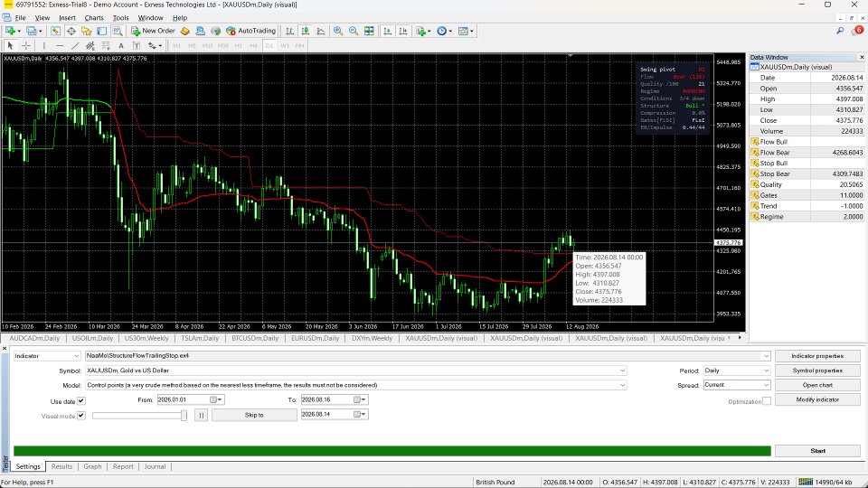868x488 pixels.
Task: Open the File menu
Action: [21, 18]
